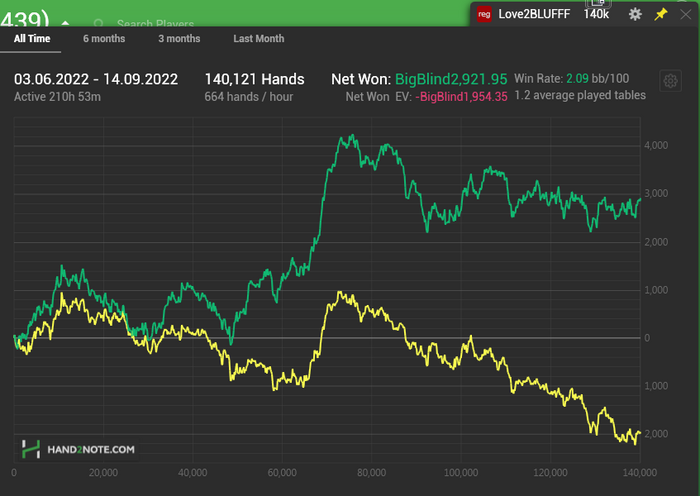
Task: Click the 'Active 210h 53m' text
Action: 57,96
